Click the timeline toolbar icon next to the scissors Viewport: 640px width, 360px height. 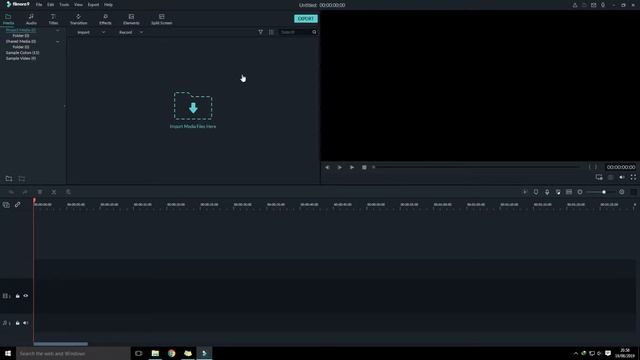coord(68,192)
